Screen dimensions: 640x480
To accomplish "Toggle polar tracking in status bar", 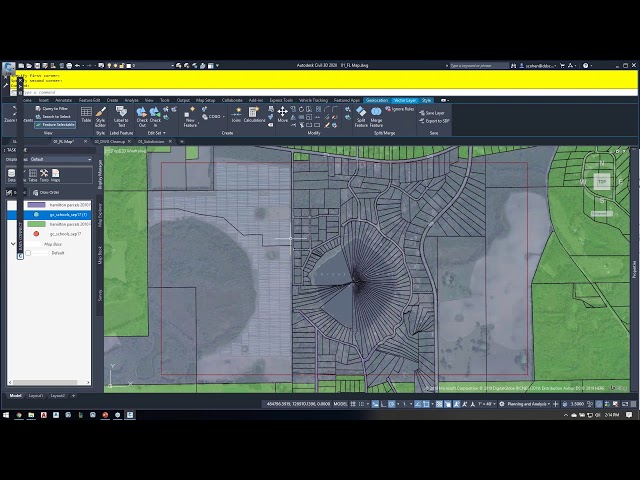I will [392, 404].
